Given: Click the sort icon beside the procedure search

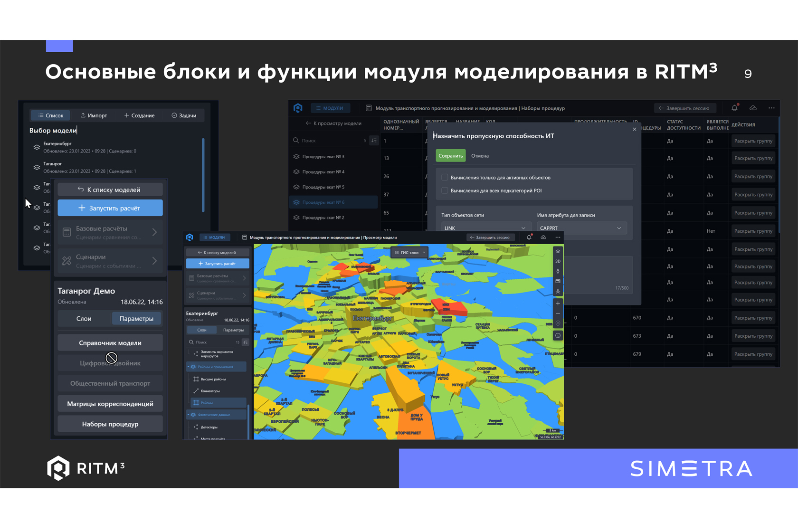Looking at the screenshot, I should [x=374, y=140].
